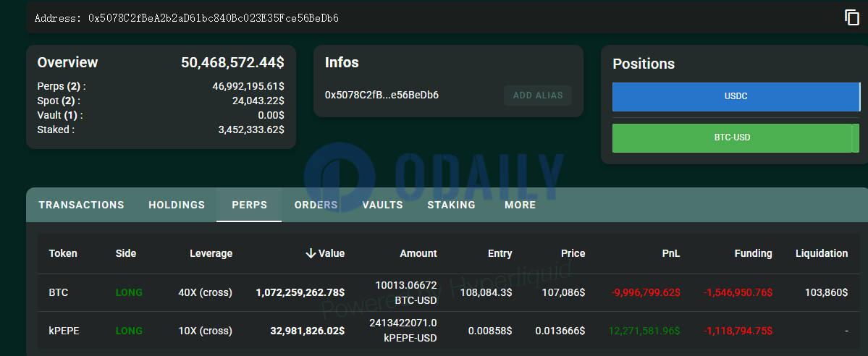Click the Vault (1) overview row
This screenshot has height=356, width=868.
[161, 115]
